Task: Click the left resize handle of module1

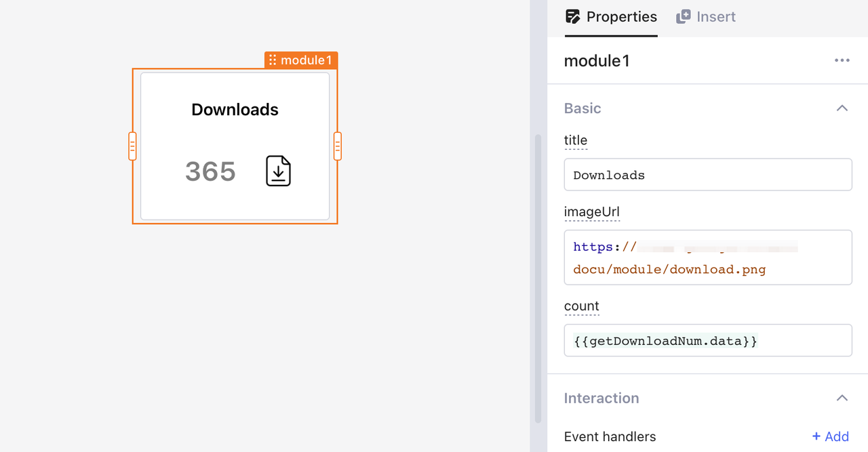Action: (x=132, y=146)
